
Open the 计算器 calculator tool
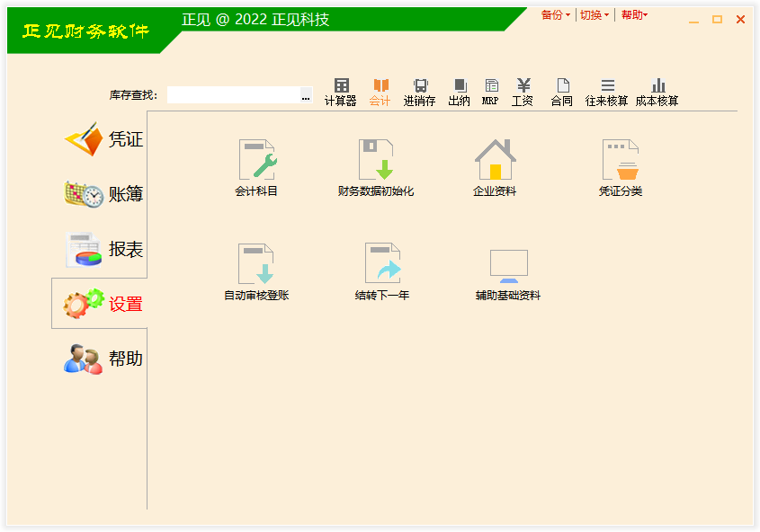coord(341,92)
